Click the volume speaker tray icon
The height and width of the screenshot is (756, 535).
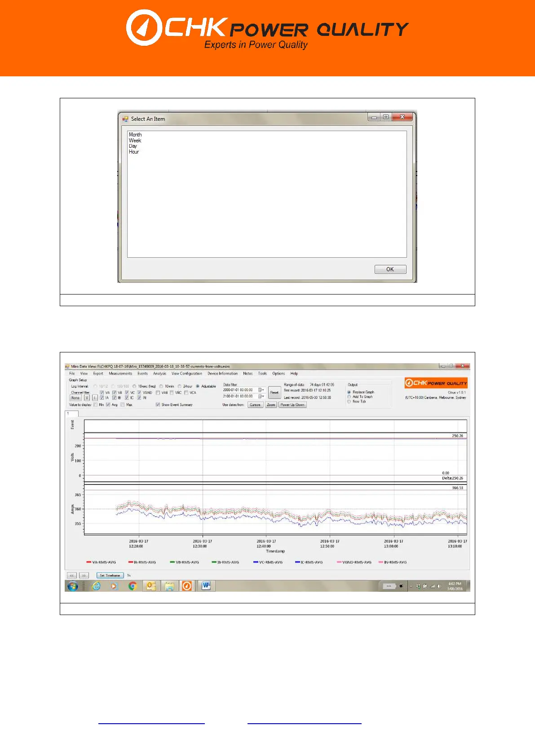(439, 586)
